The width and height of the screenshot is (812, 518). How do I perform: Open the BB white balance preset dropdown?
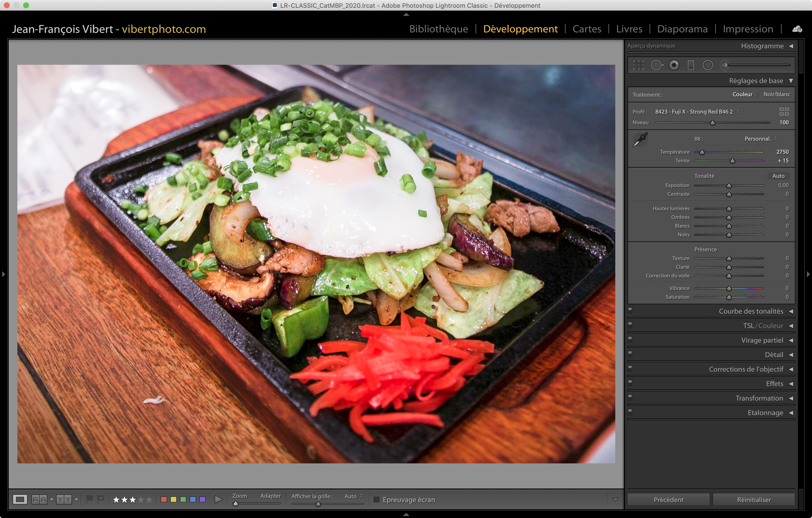(x=760, y=139)
